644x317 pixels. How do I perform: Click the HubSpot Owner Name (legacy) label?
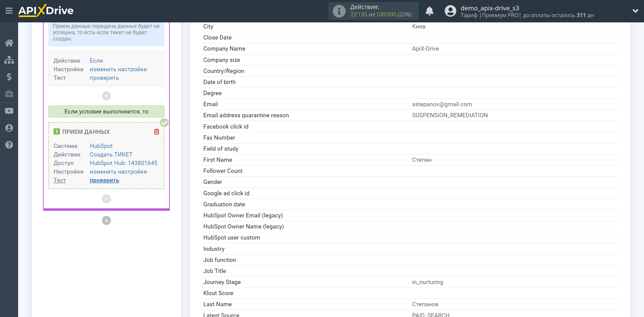click(x=243, y=226)
